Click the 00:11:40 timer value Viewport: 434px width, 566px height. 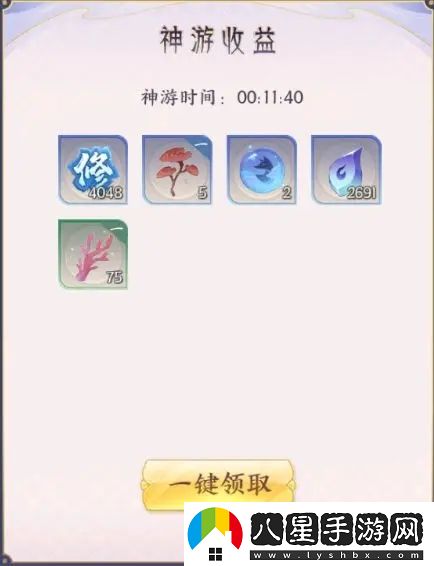[270, 97]
